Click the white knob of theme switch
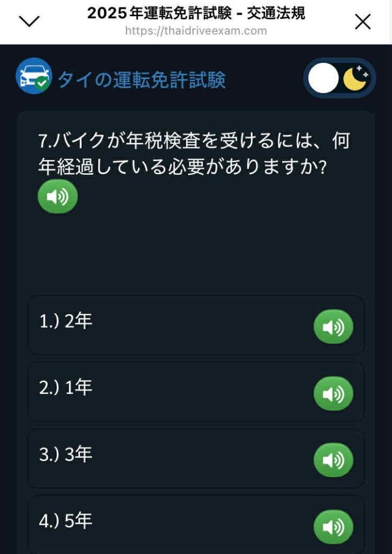This screenshot has height=554, width=392. tap(323, 78)
